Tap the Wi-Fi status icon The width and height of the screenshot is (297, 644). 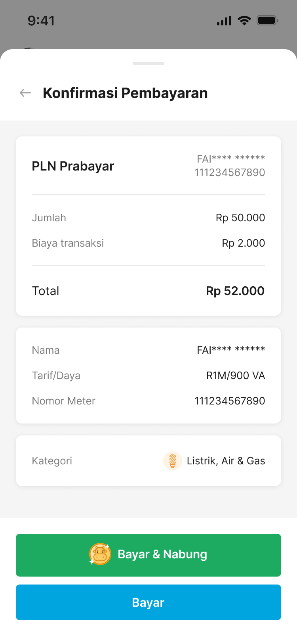point(244,21)
